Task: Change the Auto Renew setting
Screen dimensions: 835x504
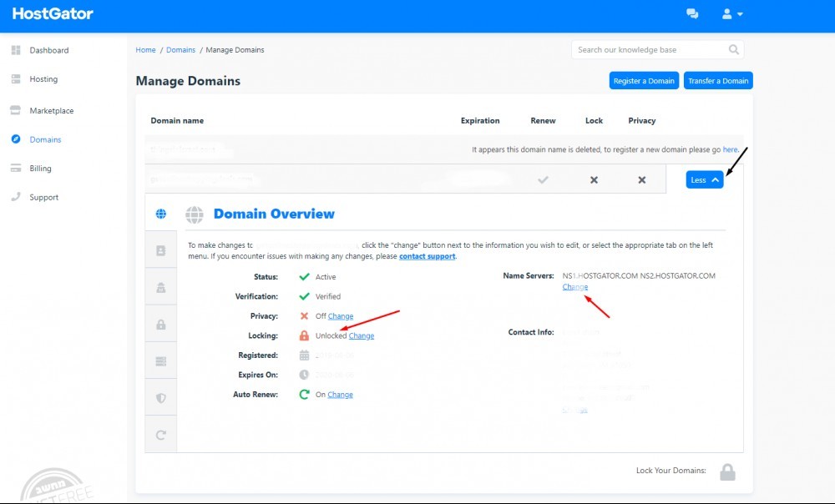Action: (x=340, y=395)
